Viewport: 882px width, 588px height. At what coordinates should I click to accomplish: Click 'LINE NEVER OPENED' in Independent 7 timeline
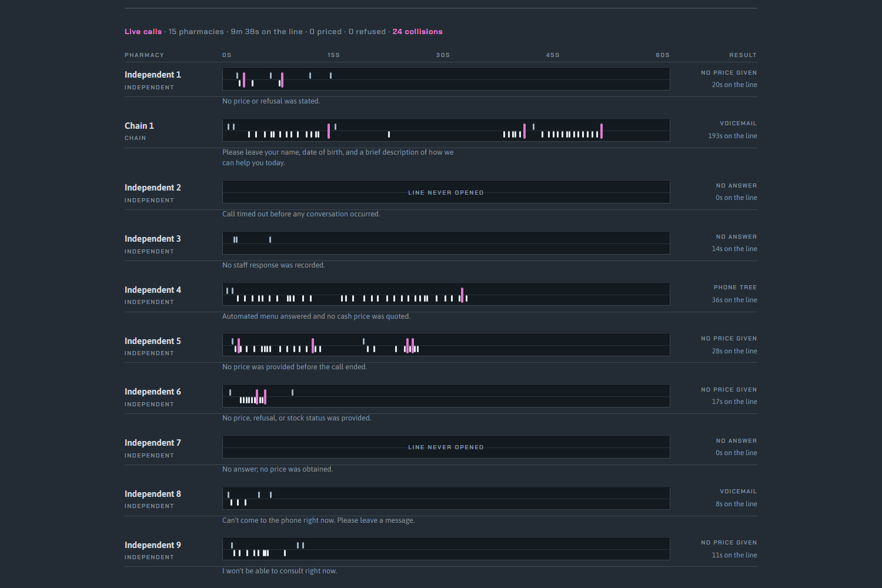pyautogui.click(x=446, y=447)
